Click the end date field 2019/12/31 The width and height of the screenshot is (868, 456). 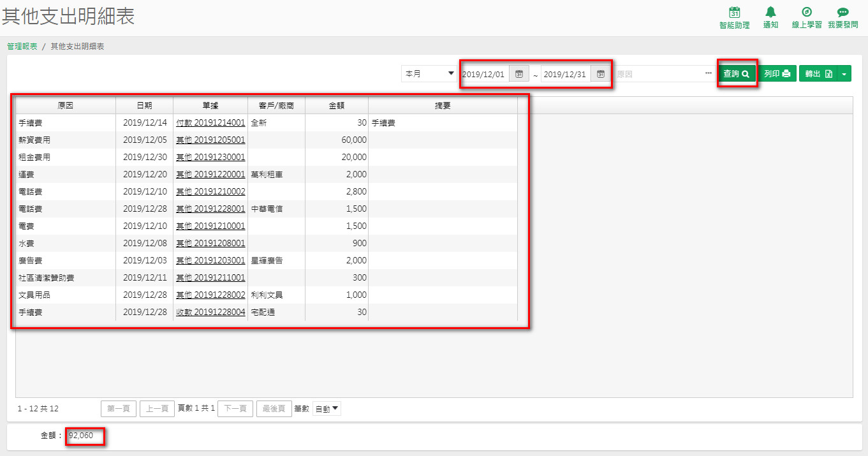566,74
